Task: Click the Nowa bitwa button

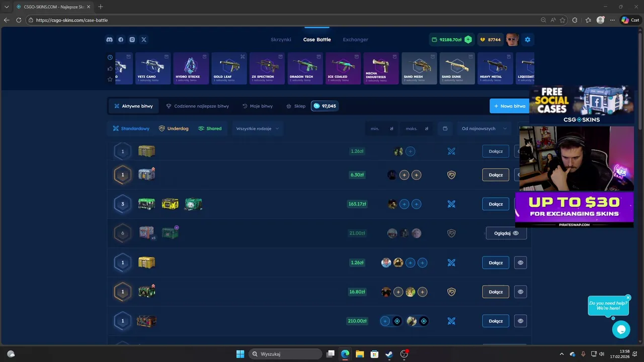Action: tap(510, 106)
